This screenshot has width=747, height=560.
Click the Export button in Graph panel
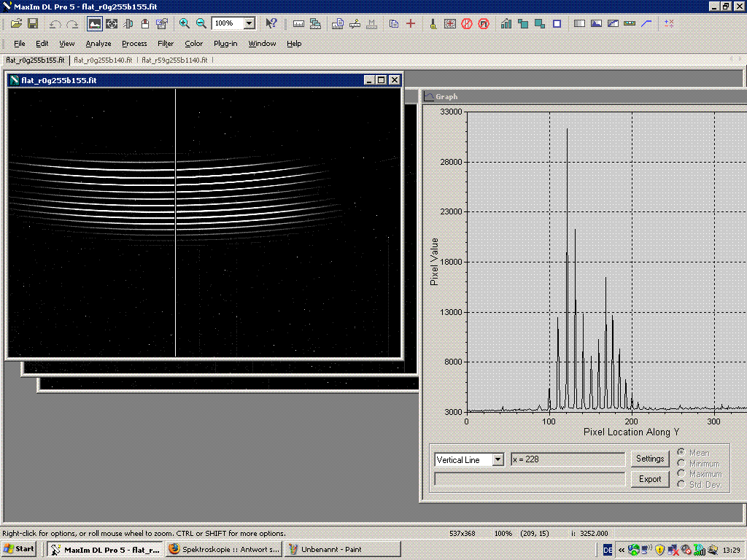(x=649, y=479)
